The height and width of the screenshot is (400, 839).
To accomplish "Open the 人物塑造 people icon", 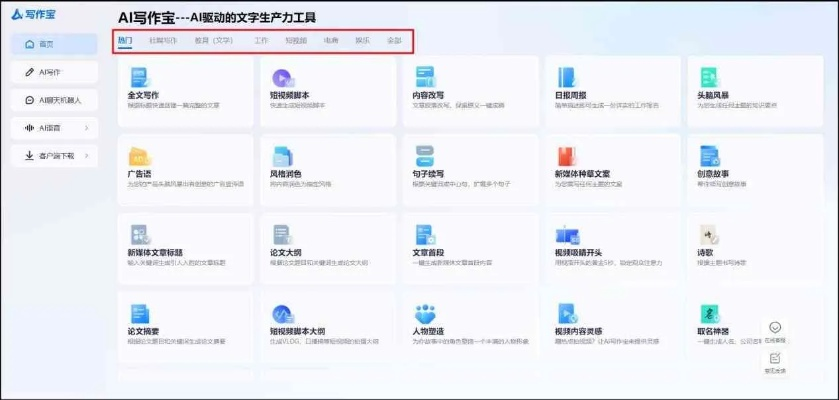I will (425, 314).
